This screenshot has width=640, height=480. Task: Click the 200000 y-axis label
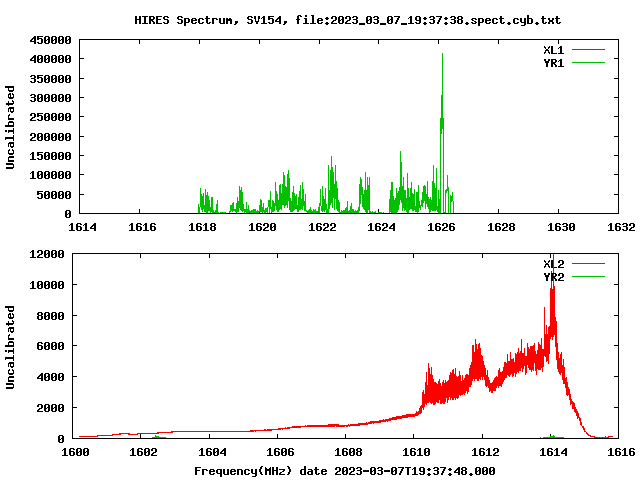[x=50, y=137]
